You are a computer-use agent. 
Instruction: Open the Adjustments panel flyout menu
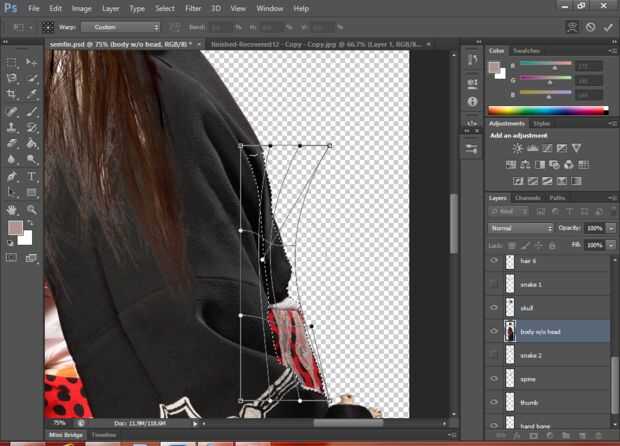(x=612, y=124)
